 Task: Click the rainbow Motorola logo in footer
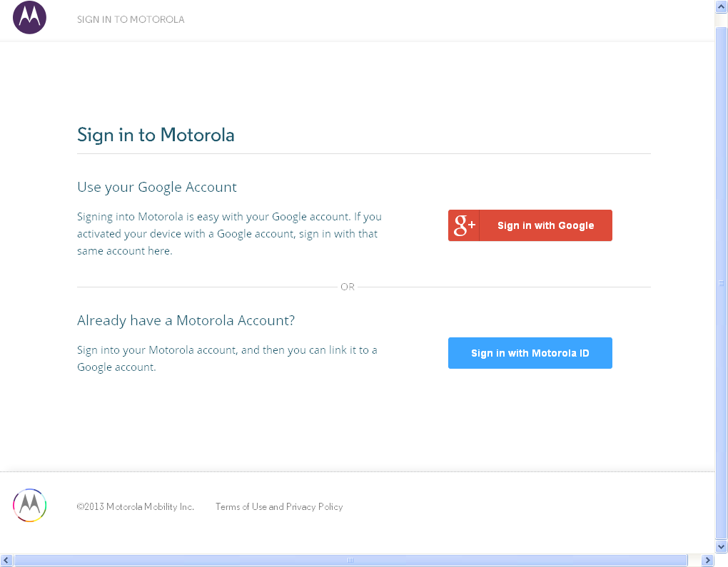tap(30, 505)
